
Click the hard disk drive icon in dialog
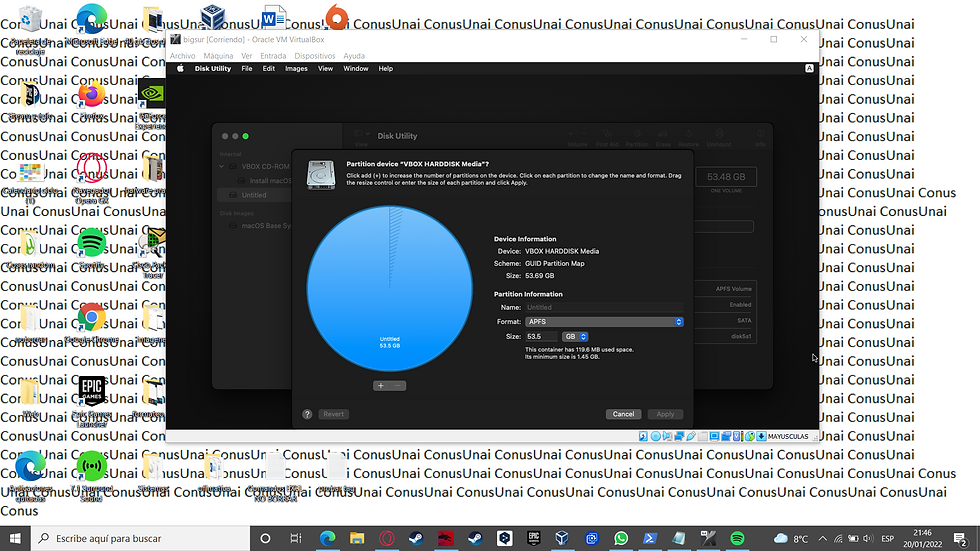tap(321, 174)
